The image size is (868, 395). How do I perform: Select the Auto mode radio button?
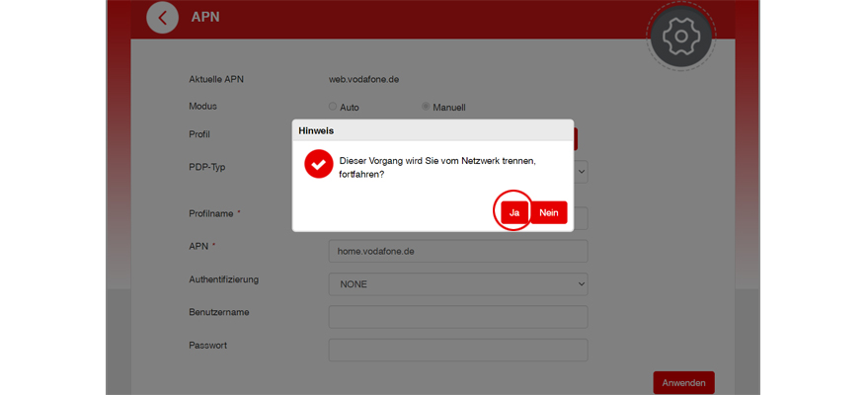[333, 107]
